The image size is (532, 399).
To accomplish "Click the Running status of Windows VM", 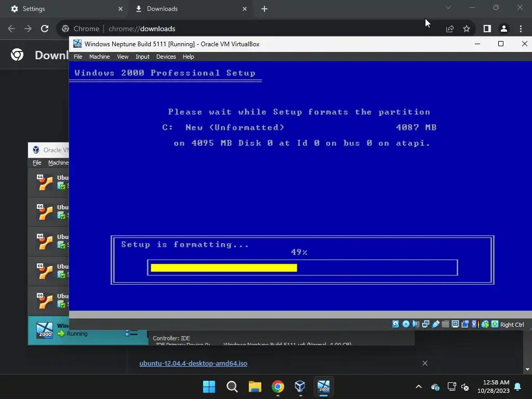I will 77,334.
